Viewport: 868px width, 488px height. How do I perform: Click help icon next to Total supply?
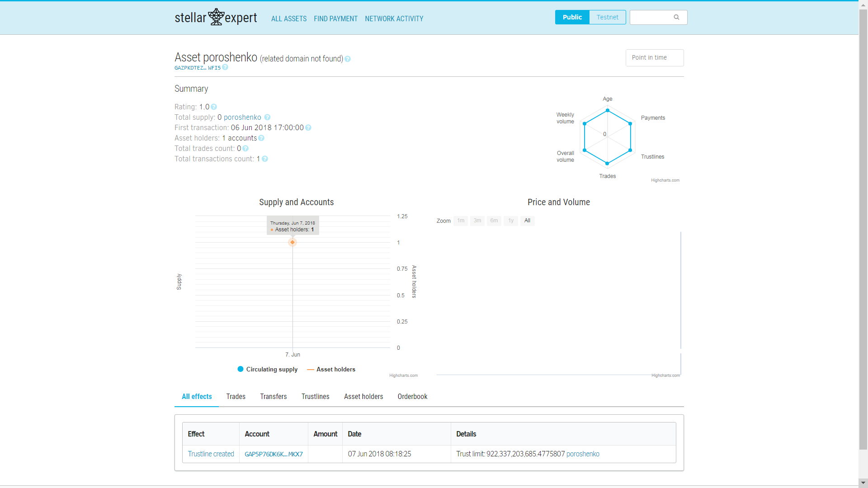pos(267,117)
